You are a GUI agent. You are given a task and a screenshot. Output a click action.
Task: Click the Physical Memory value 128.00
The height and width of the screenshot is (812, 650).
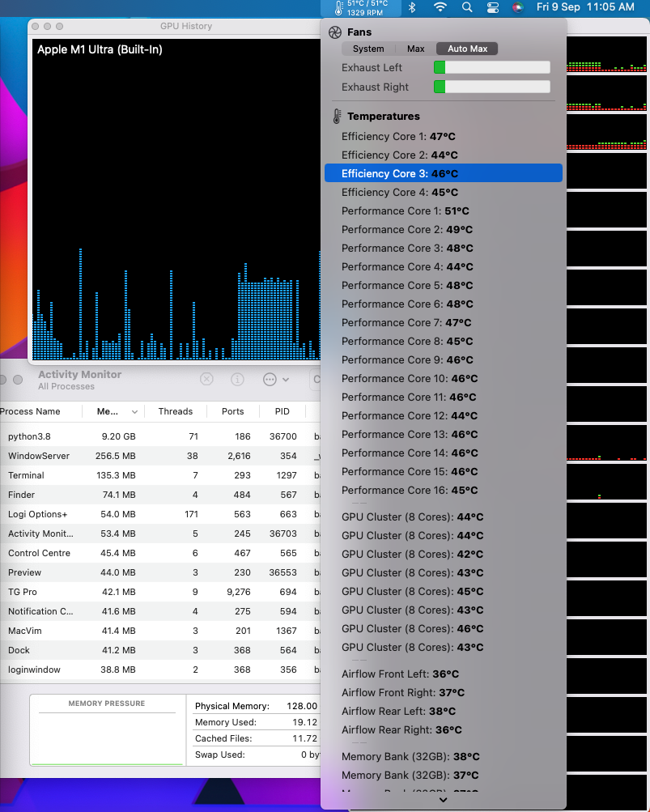302,707
